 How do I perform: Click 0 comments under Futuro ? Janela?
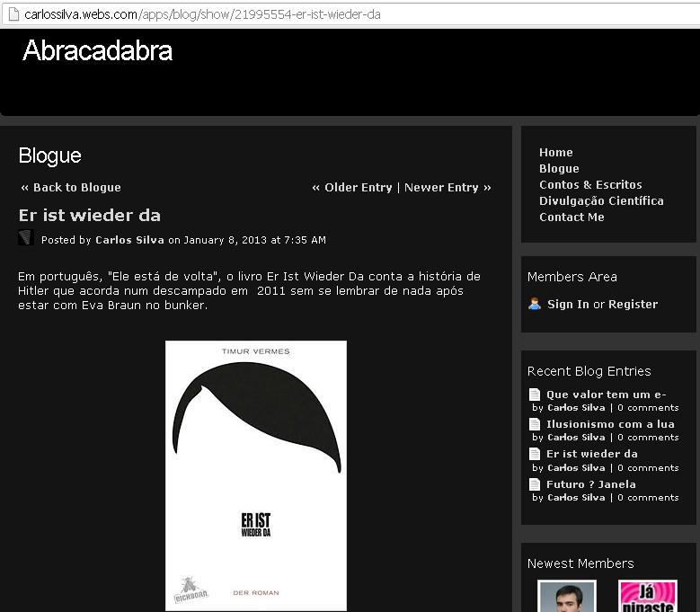pyautogui.click(x=648, y=497)
